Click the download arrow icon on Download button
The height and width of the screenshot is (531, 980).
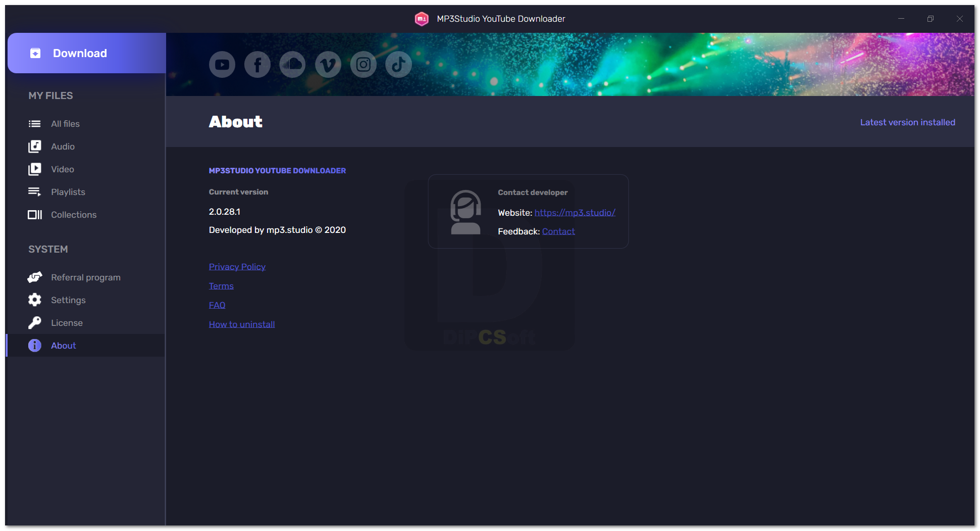[x=35, y=54]
